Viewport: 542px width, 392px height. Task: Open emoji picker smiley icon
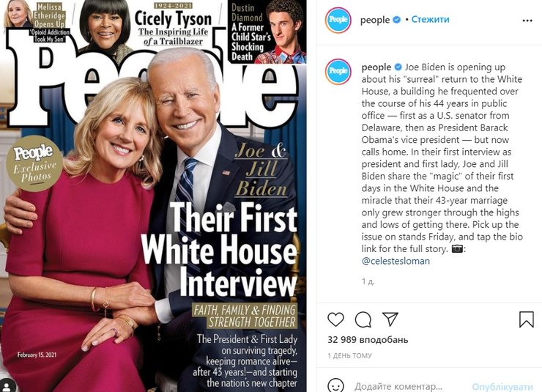tap(335, 386)
